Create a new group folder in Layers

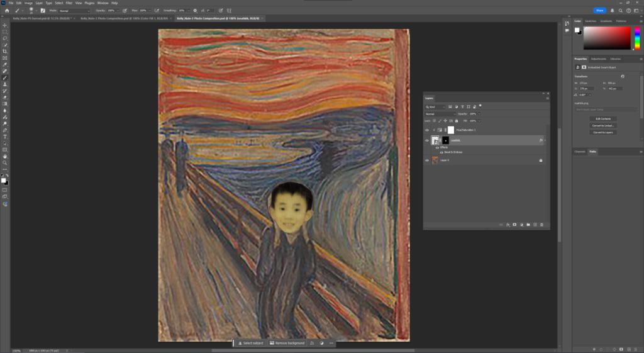(527, 224)
